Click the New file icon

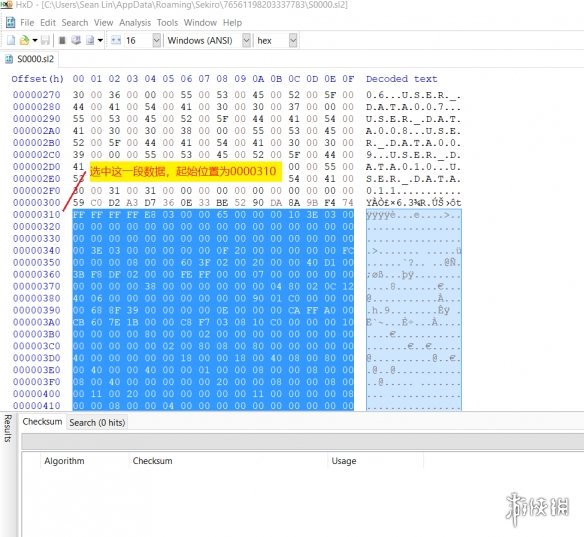pos(11,40)
